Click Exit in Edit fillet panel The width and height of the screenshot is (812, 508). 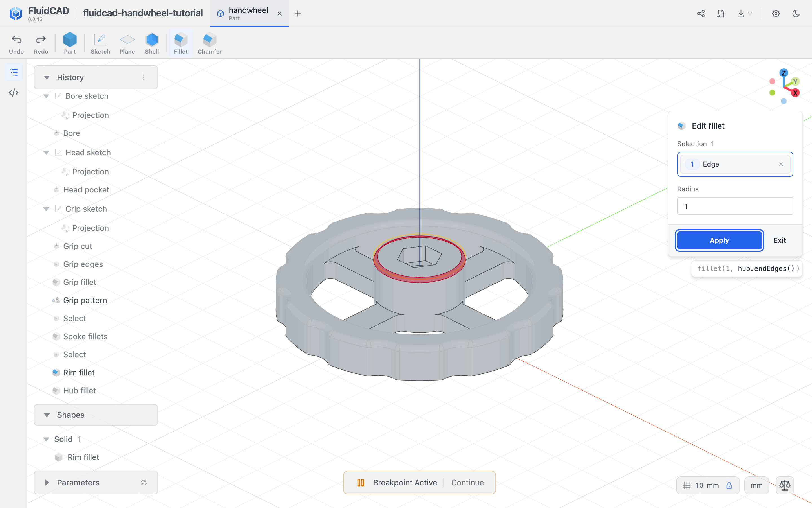780,240
